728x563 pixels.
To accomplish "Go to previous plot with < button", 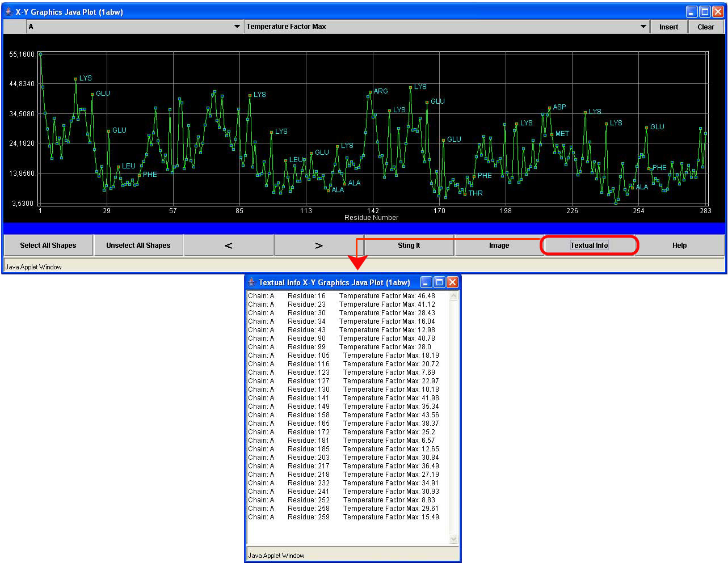I will (x=229, y=245).
